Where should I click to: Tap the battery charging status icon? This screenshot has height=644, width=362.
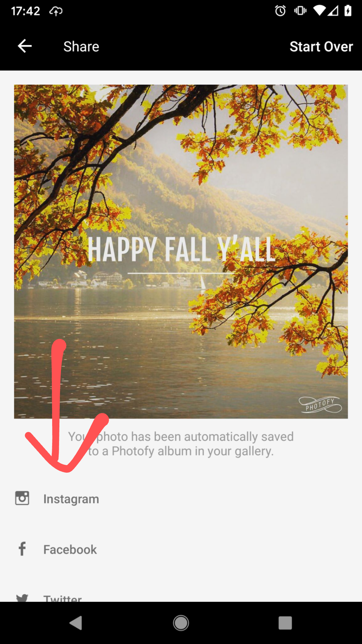(x=348, y=11)
